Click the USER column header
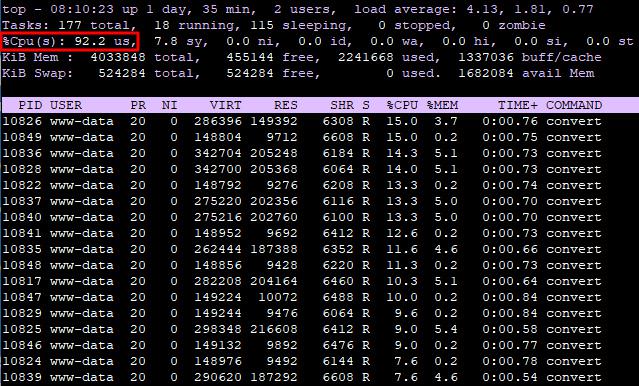 pos(66,105)
